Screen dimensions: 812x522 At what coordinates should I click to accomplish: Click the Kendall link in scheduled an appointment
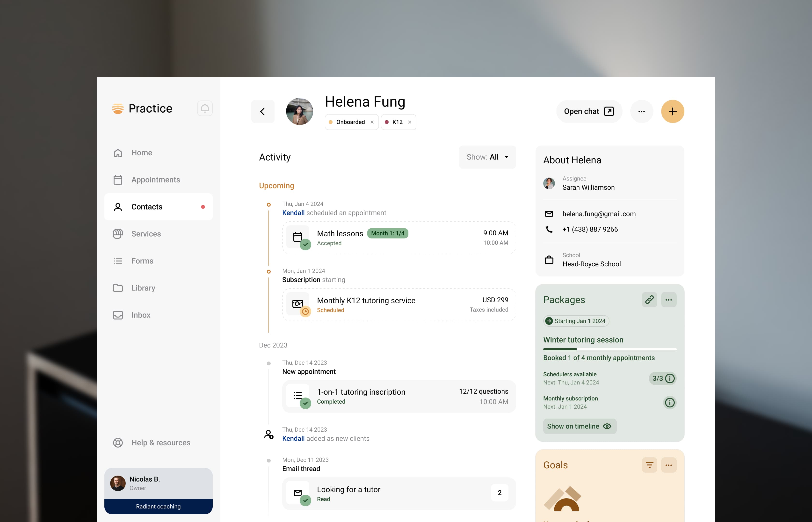tap(293, 213)
